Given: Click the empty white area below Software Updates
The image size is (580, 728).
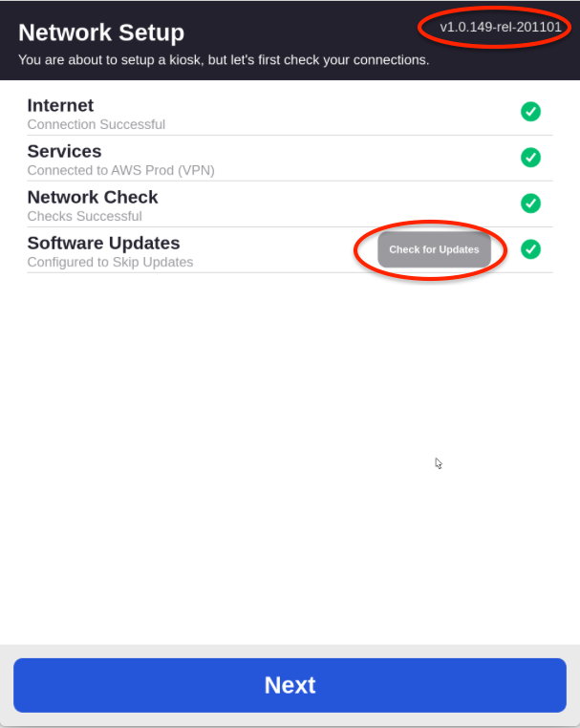Looking at the screenshot, I should click(x=239, y=430).
